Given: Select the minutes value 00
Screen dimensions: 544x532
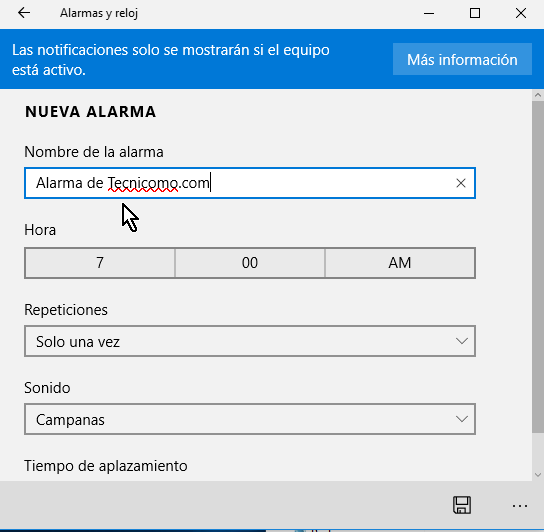Looking at the screenshot, I should (x=250, y=263).
